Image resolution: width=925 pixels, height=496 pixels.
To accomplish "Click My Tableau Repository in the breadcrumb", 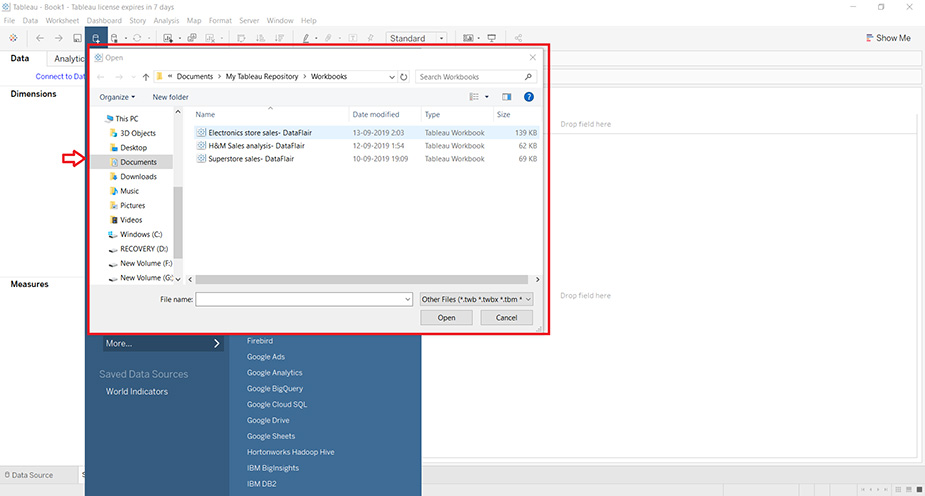I will point(262,77).
